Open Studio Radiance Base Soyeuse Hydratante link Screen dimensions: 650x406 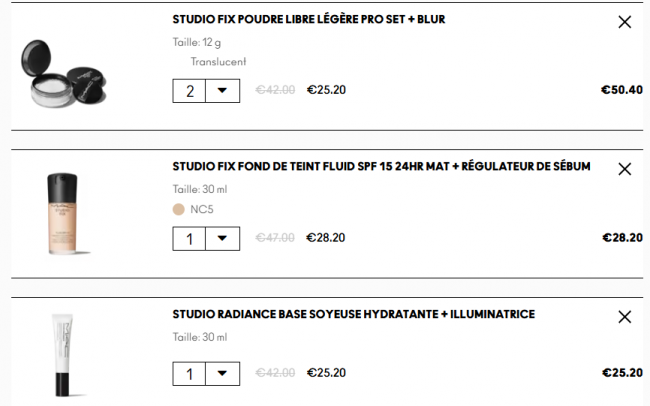pyautogui.click(x=353, y=314)
